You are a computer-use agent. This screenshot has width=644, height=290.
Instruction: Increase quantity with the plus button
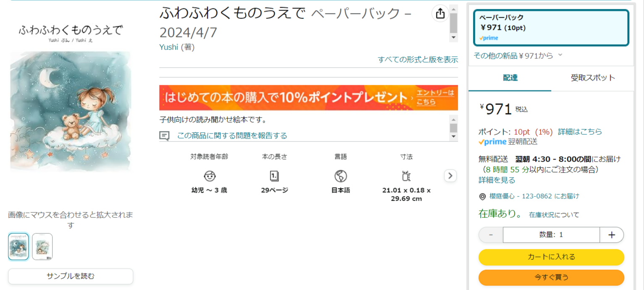[612, 235]
